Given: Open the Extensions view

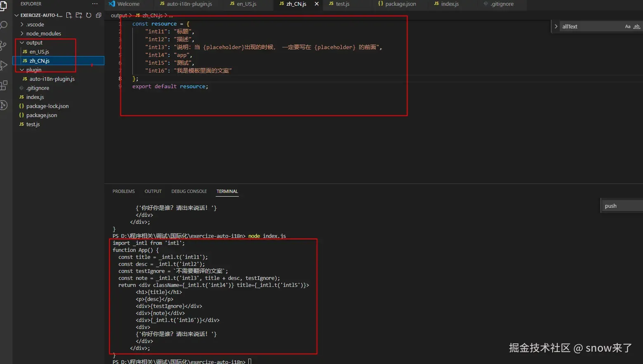Looking at the screenshot, I should coord(4,85).
